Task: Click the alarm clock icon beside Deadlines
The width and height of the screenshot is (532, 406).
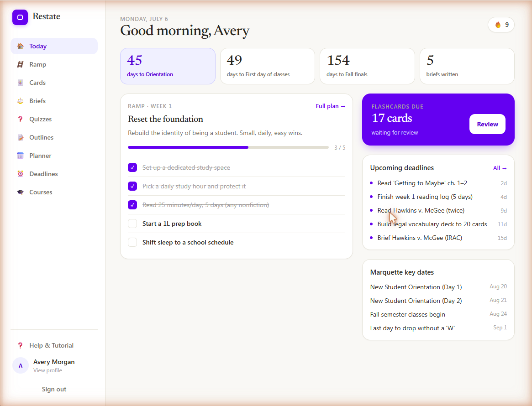Action: click(21, 174)
